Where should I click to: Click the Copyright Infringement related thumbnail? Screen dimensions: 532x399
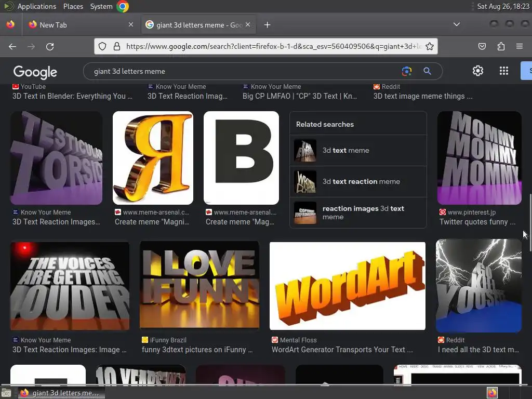tap(305, 212)
